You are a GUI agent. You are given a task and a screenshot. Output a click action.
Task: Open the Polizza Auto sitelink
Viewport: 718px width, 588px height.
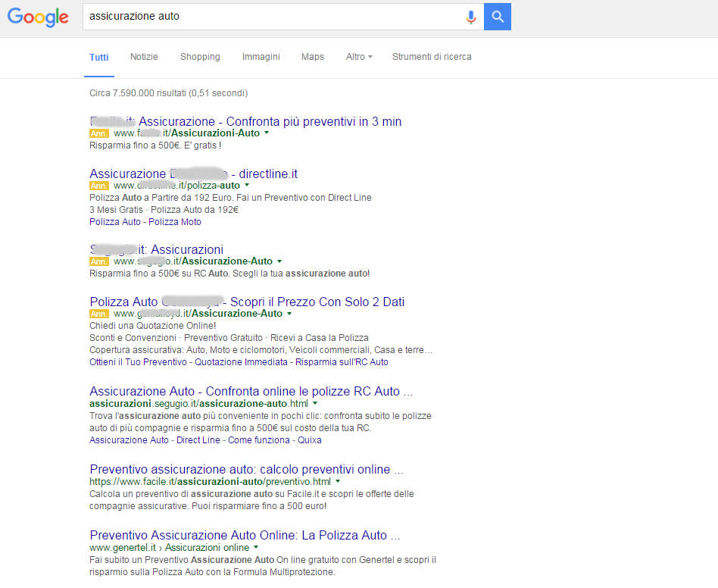coord(115,222)
